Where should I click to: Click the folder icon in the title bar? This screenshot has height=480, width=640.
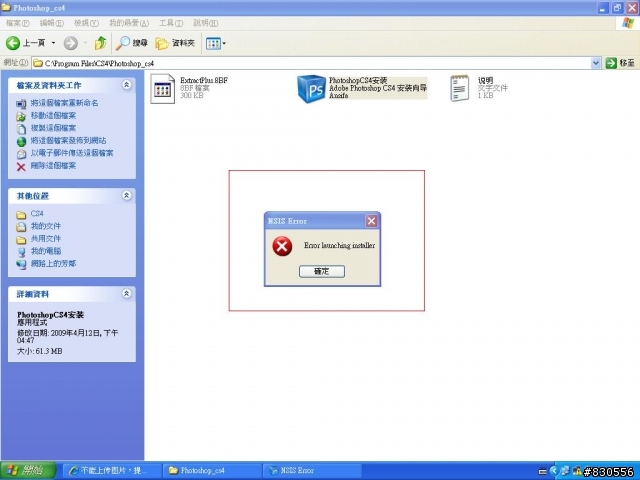point(6,7)
